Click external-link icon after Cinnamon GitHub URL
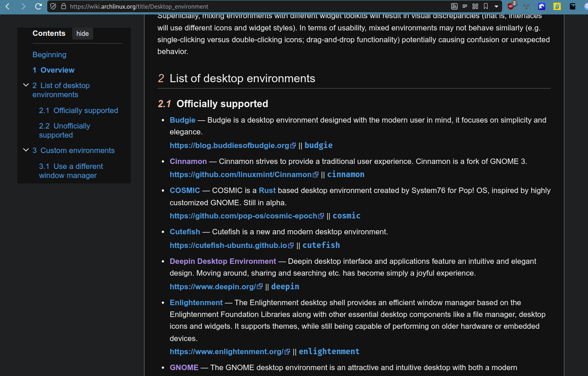 coord(316,175)
